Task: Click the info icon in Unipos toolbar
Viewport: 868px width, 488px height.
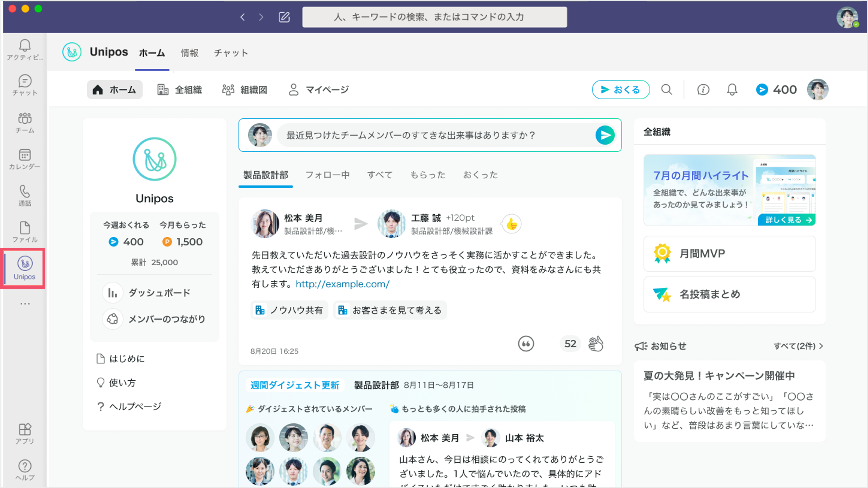Action: tap(703, 89)
